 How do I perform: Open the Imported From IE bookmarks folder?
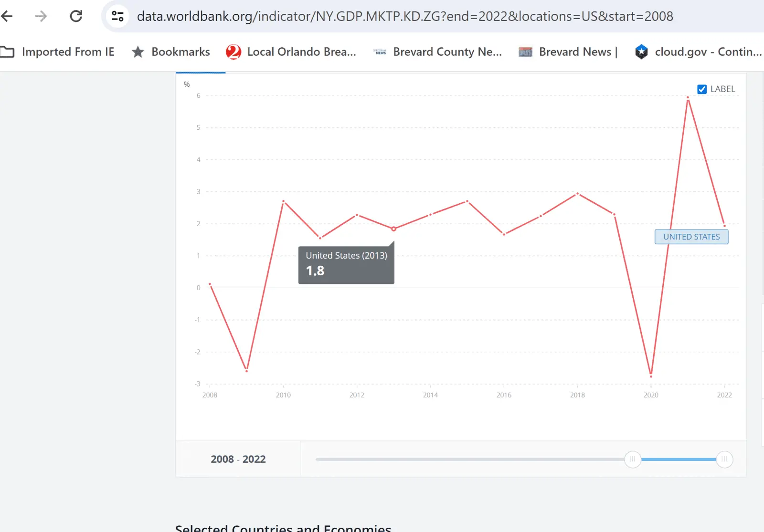[58, 52]
